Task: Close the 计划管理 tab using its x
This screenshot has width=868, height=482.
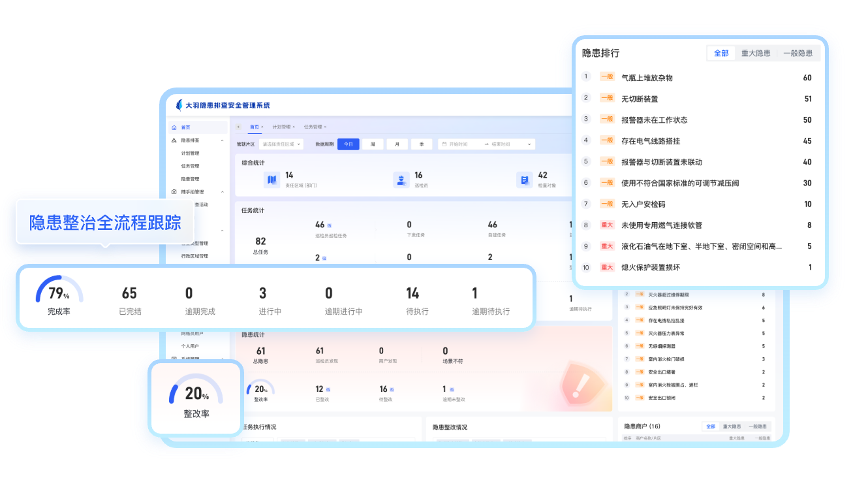Action: pos(294,127)
